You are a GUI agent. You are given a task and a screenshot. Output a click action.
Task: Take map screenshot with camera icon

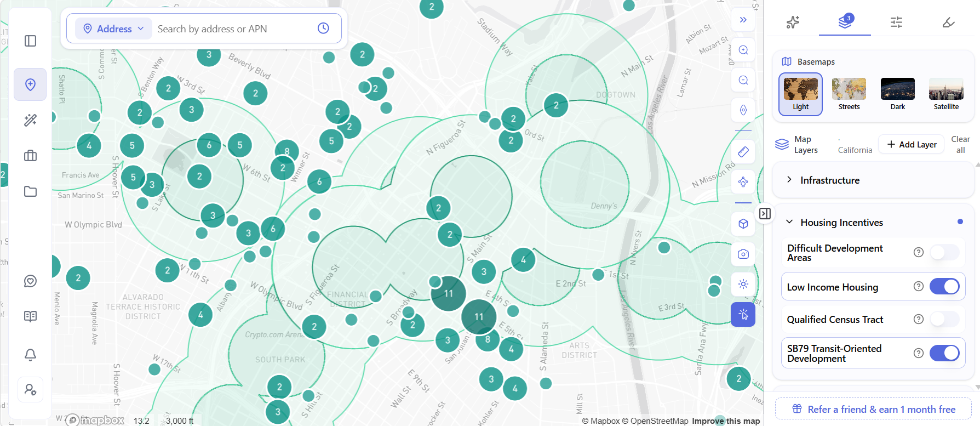[x=743, y=254]
